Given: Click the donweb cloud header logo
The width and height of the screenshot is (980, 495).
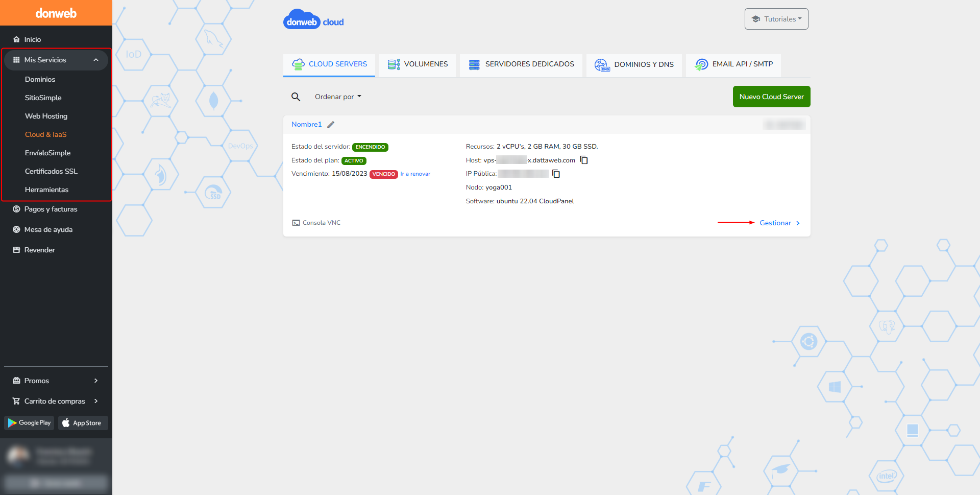Looking at the screenshot, I should click(x=313, y=19).
